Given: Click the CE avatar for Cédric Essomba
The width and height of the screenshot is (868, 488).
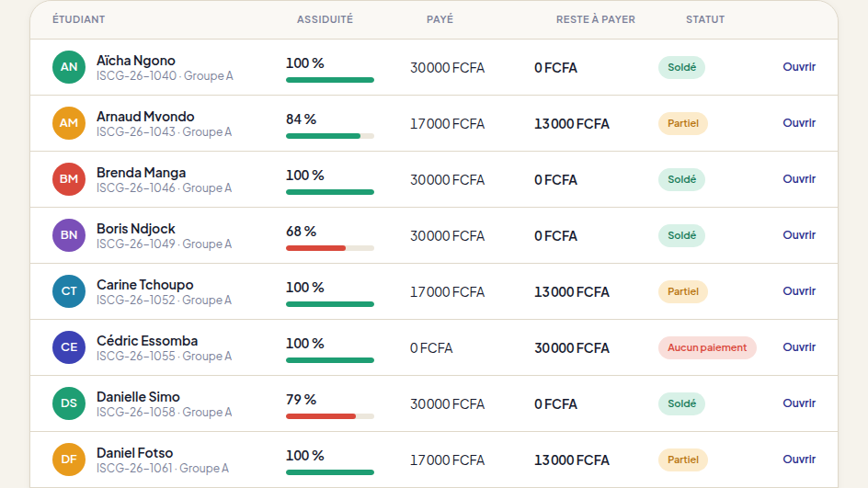Looking at the screenshot, I should [69, 346].
